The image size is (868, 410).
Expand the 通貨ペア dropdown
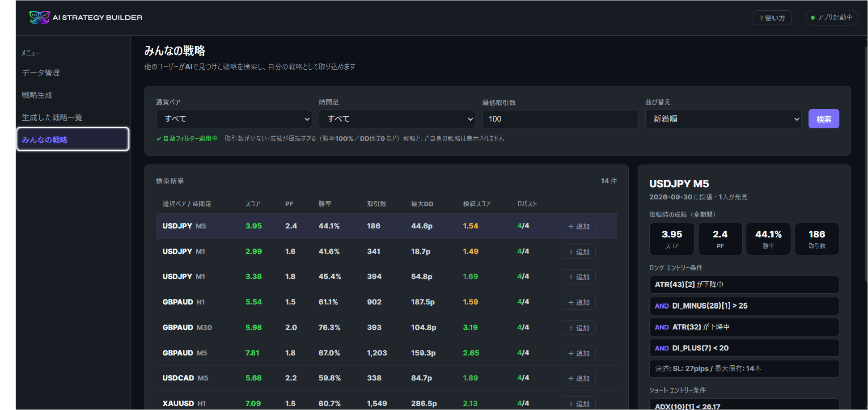click(x=234, y=119)
